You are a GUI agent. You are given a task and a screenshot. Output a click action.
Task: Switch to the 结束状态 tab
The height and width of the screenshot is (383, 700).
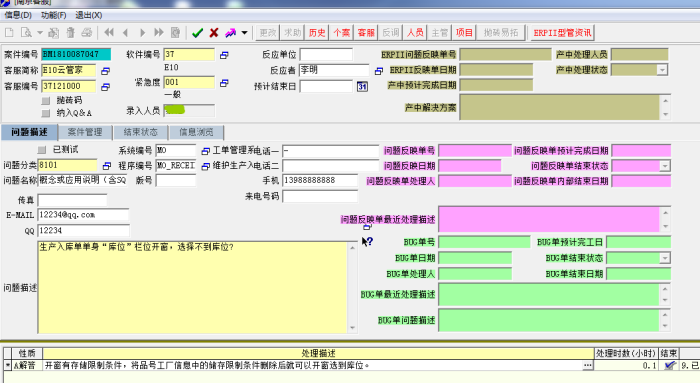tap(141, 132)
